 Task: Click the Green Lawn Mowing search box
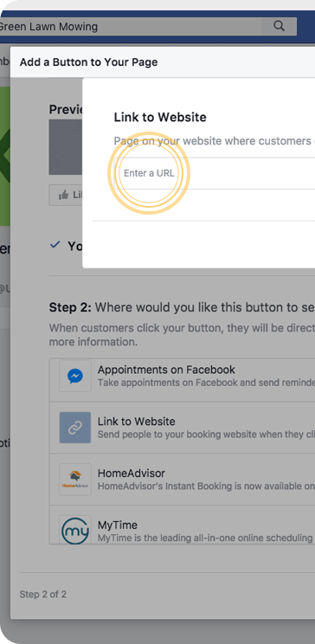click(x=131, y=27)
